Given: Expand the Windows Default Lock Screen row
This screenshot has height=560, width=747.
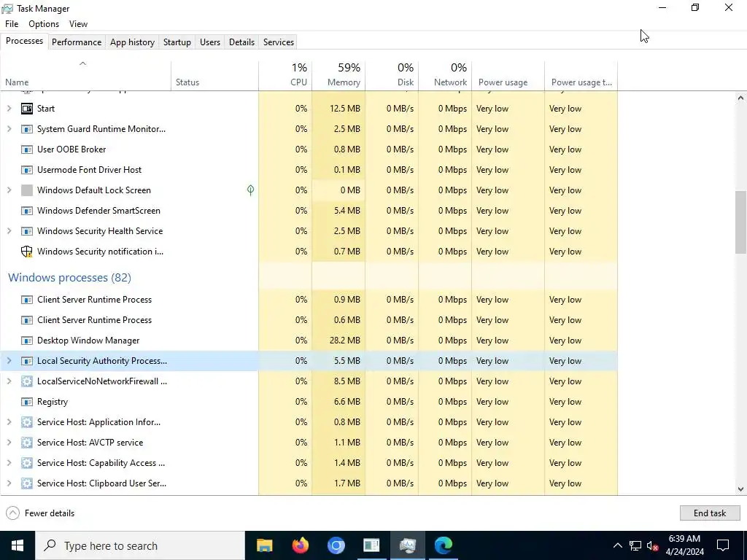Looking at the screenshot, I should tap(9, 190).
